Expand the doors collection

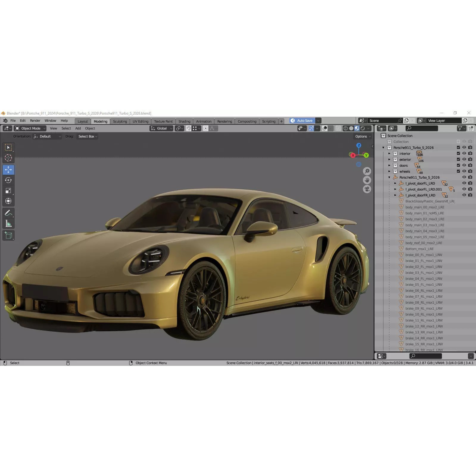pos(389,166)
